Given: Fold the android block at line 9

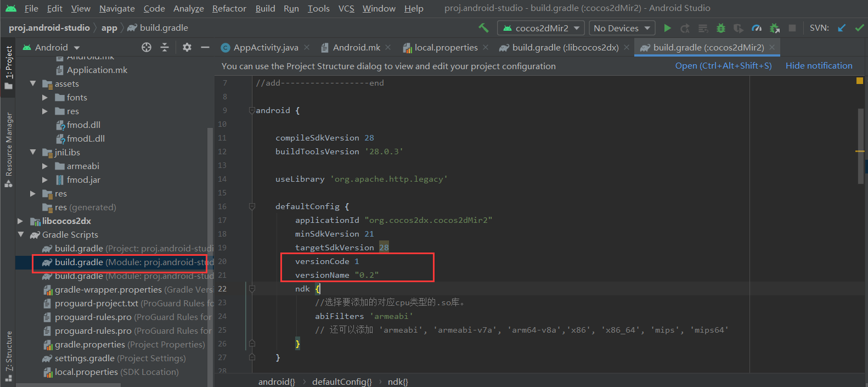Looking at the screenshot, I should pos(252,110).
